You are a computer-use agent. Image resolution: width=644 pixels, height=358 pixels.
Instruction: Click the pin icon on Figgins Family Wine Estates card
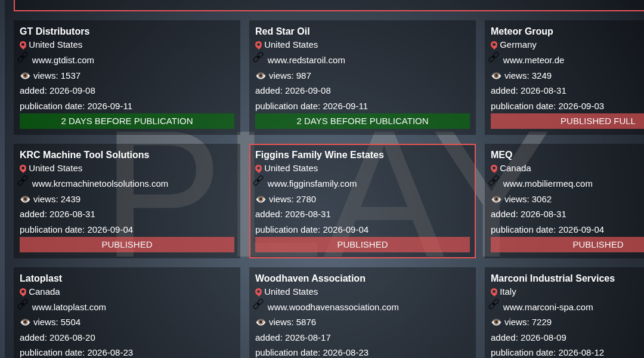click(258, 168)
